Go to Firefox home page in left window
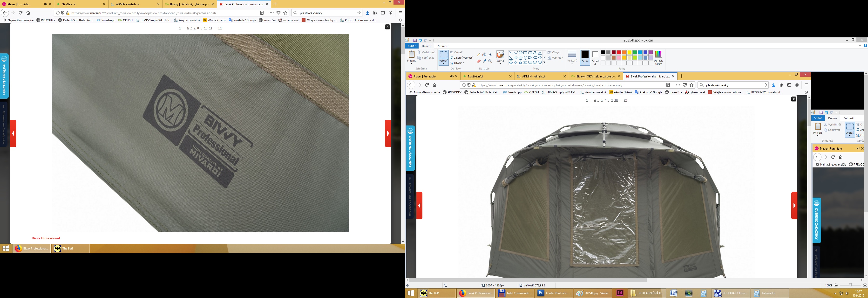 pos(28,13)
